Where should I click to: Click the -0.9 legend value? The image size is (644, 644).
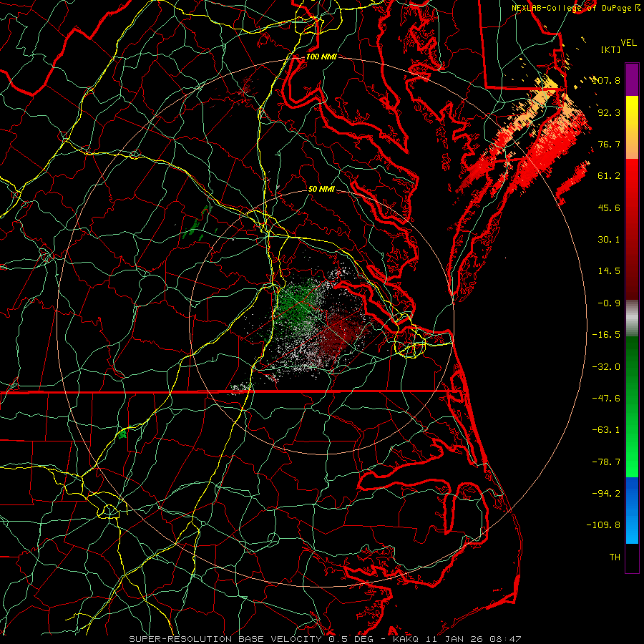click(x=610, y=303)
